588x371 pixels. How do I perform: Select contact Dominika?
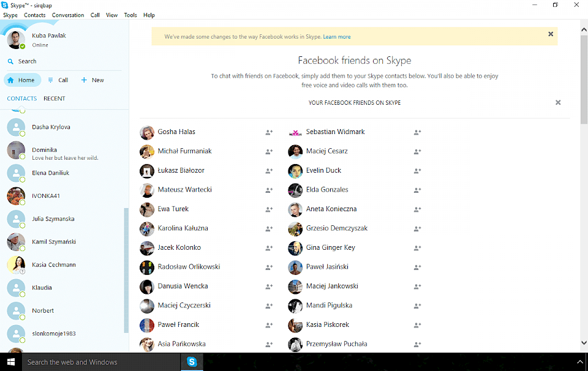click(x=64, y=150)
